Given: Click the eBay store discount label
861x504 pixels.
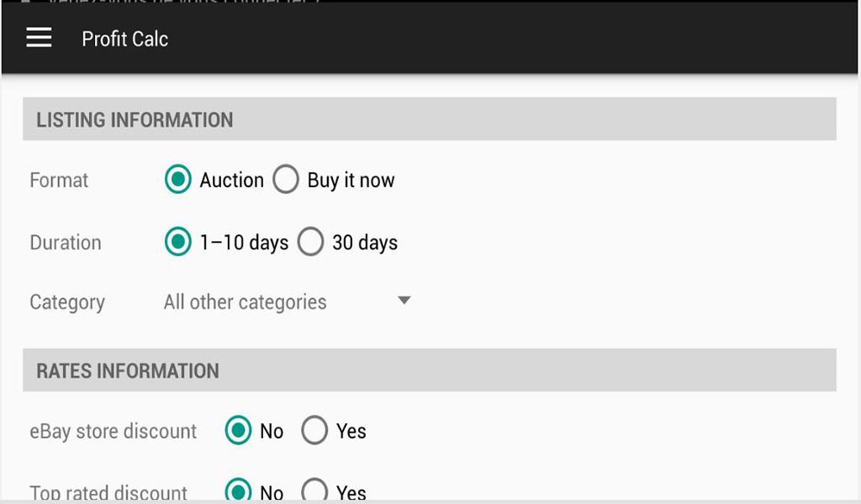Looking at the screenshot, I should tap(113, 432).
